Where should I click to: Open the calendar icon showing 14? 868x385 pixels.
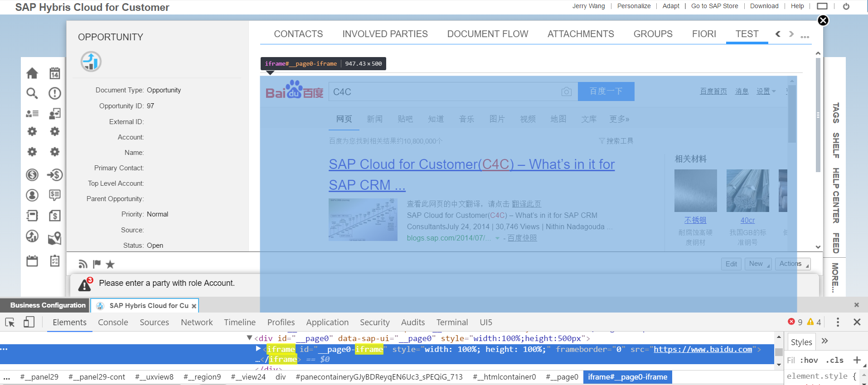[55, 73]
